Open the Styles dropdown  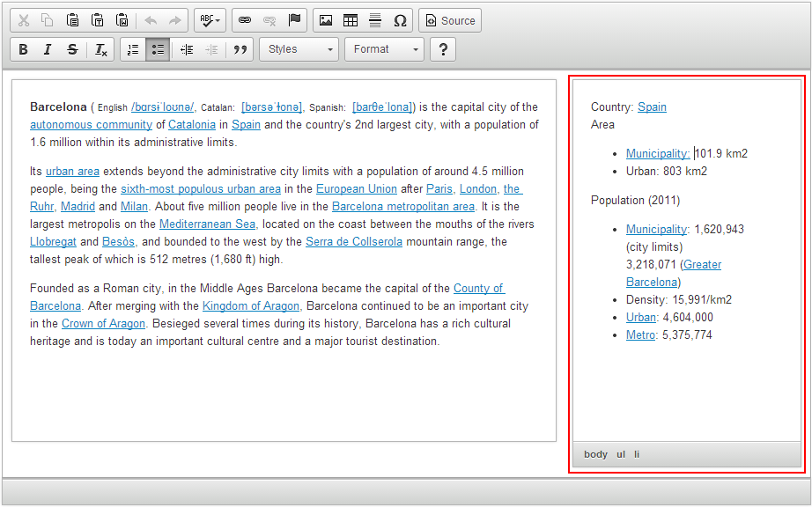tap(299, 49)
